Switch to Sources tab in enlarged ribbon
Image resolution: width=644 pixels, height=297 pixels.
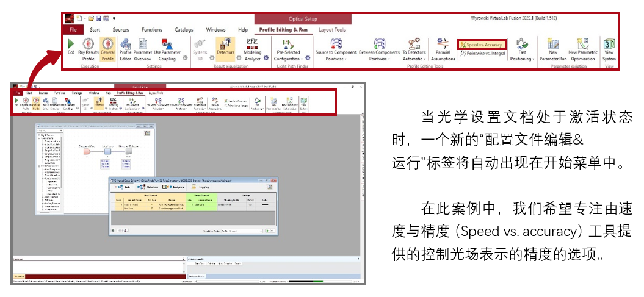[x=121, y=29]
